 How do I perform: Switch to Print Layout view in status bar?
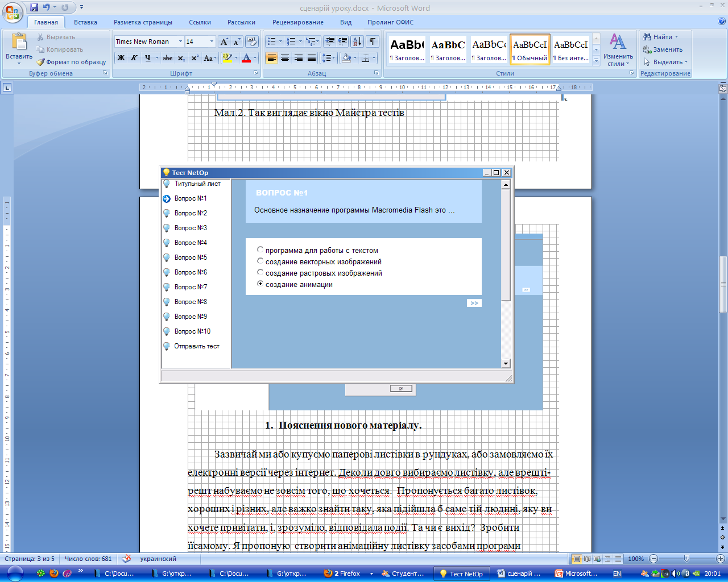577,559
